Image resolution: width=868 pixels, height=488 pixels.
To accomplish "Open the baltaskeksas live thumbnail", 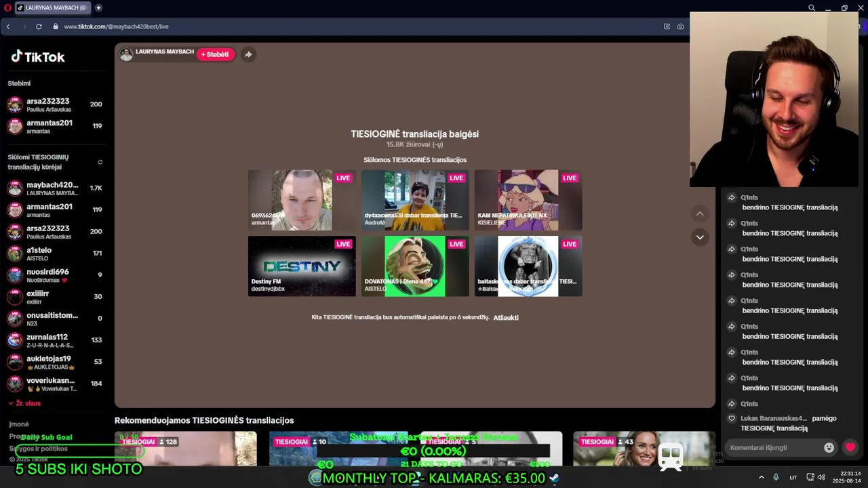I will tap(528, 266).
